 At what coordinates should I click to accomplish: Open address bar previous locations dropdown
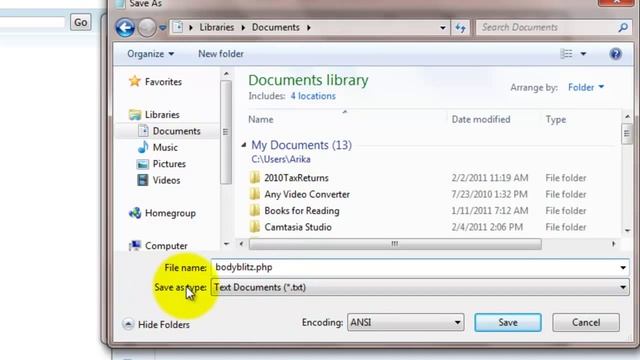[x=443, y=28]
